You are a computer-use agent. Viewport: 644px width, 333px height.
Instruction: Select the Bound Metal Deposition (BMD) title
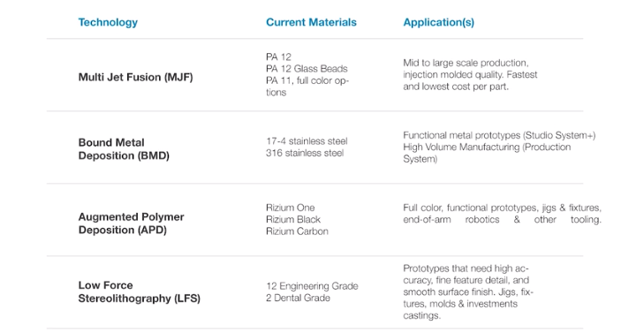(124, 149)
